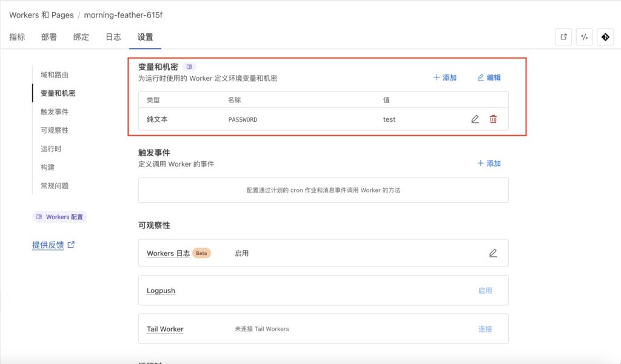The image size is (621, 364).
Task: Select 常规问题 in the sidebar
Action: pos(55,186)
